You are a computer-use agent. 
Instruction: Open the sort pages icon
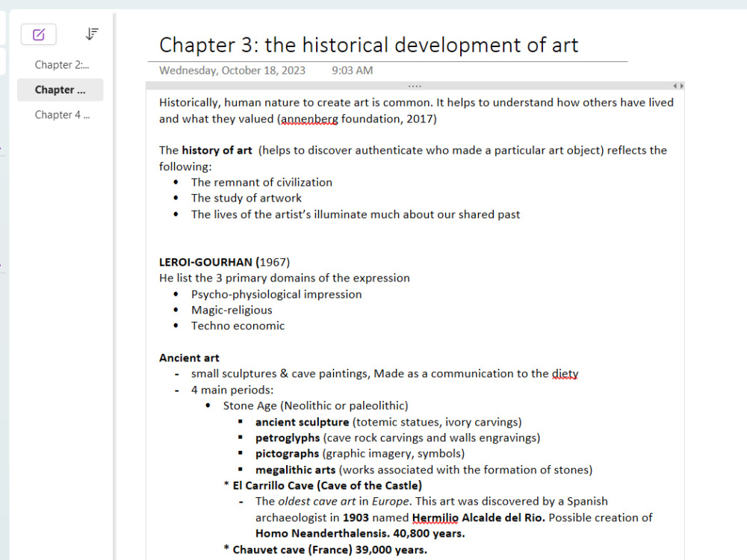pos(92,34)
